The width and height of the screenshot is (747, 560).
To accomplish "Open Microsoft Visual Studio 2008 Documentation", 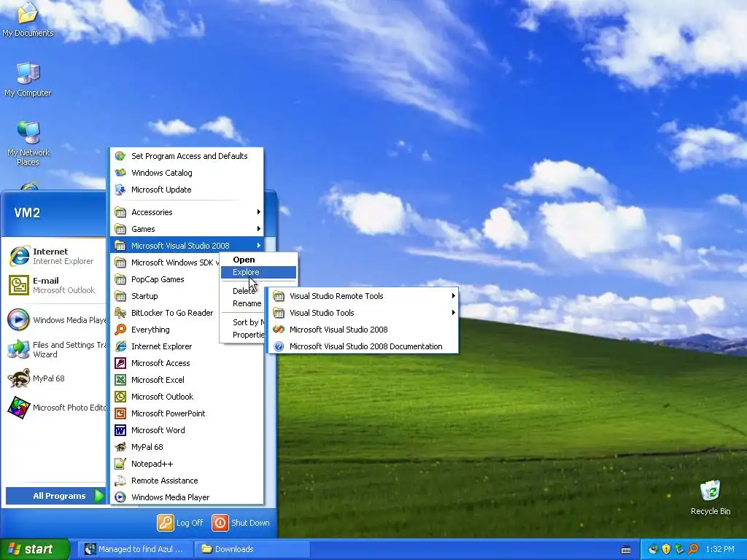I will (363, 346).
